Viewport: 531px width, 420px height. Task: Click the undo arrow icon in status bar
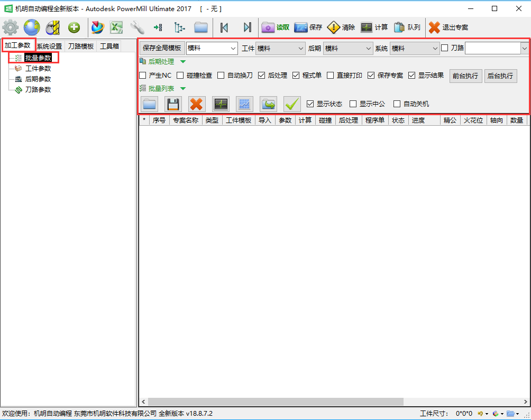(x=480, y=414)
